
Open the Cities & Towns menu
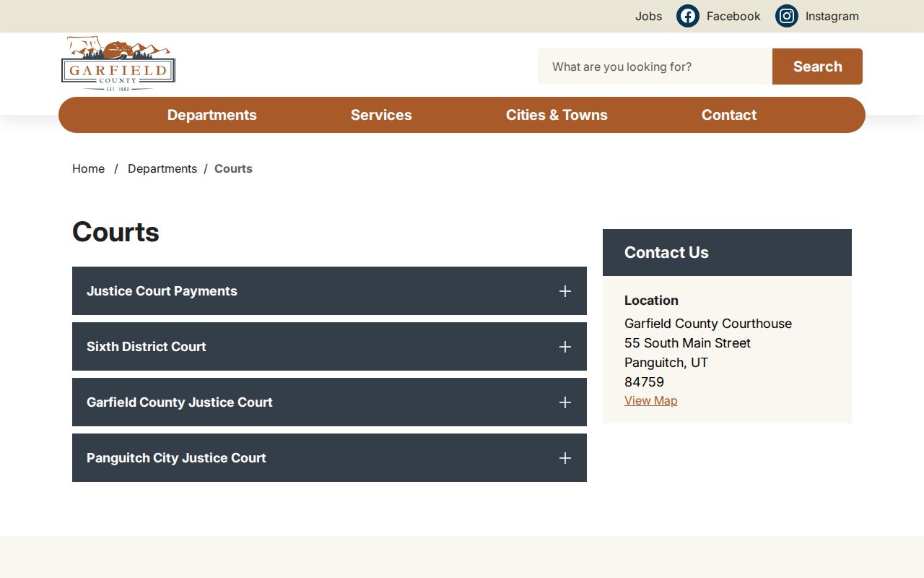(557, 115)
